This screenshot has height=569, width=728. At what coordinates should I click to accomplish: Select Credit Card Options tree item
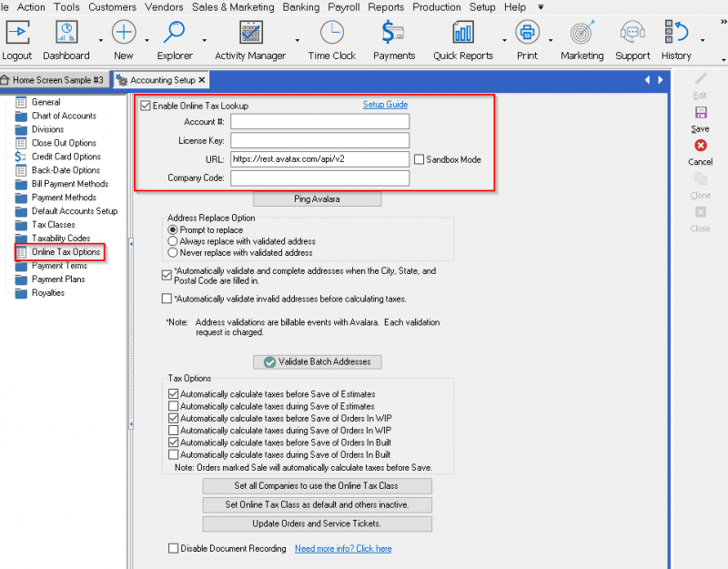pyautogui.click(x=66, y=157)
